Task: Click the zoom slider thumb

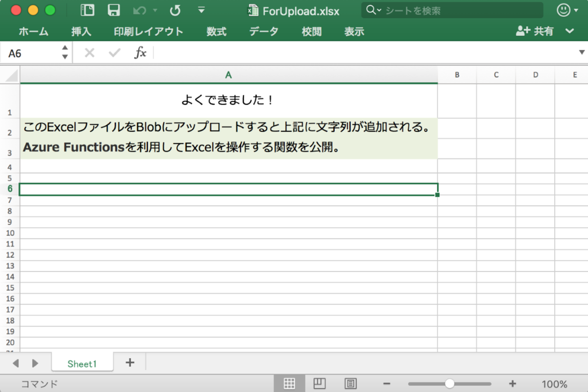Action: click(x=450, y=383)
